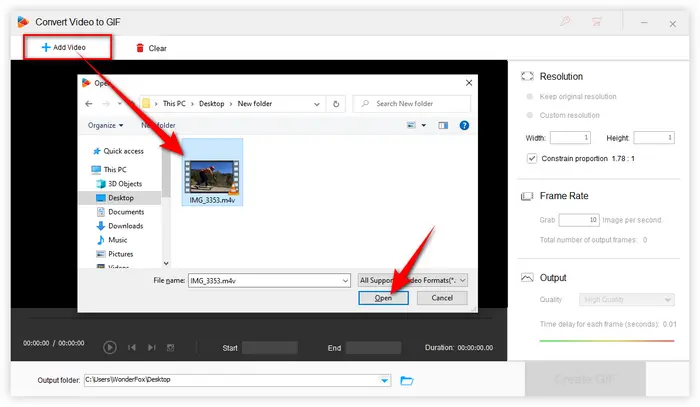This screenshot has height=407, width=700.
Task: Select This PC in the sidebar
Action: tap(109, 170)
